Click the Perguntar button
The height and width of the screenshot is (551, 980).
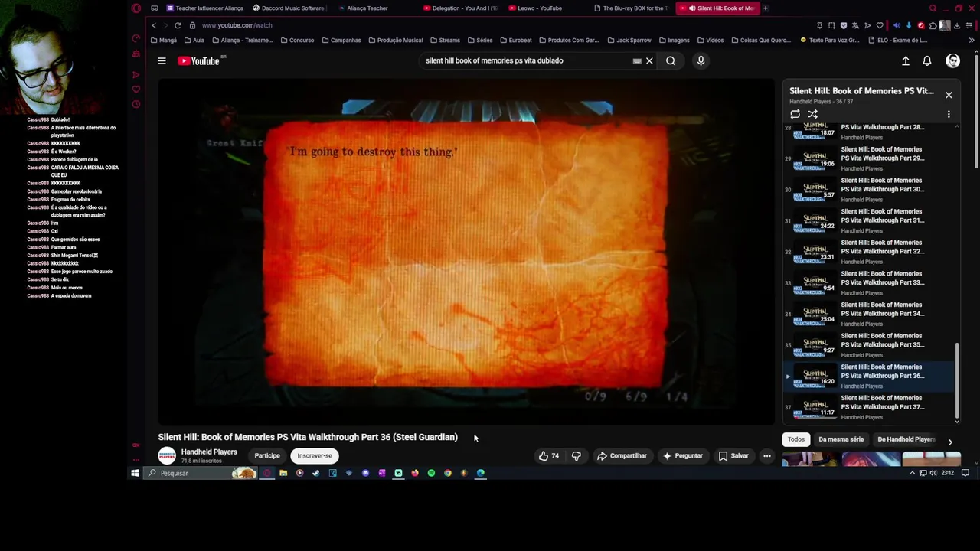(682, 456)
